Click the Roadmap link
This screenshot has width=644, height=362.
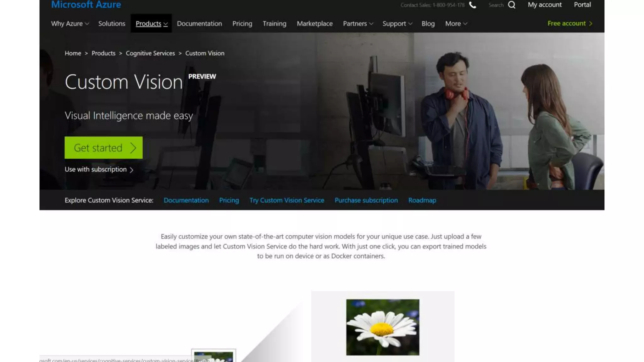[422, 200]
